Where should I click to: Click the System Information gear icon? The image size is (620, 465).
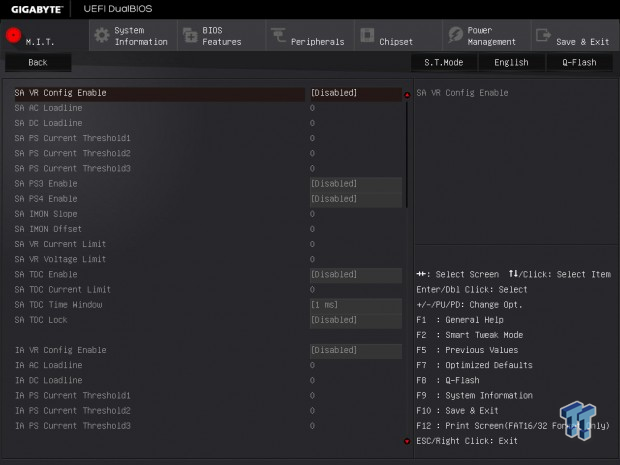(x=102, y=35)
